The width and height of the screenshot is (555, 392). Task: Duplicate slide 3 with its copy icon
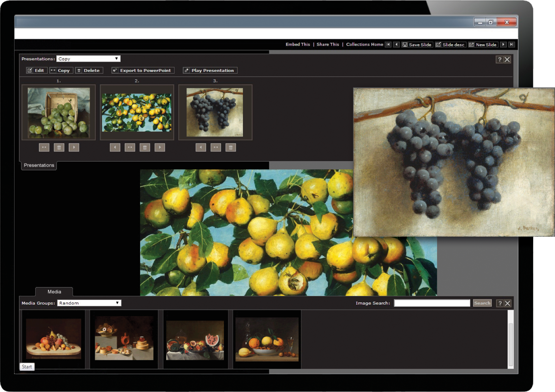point(216,148)
